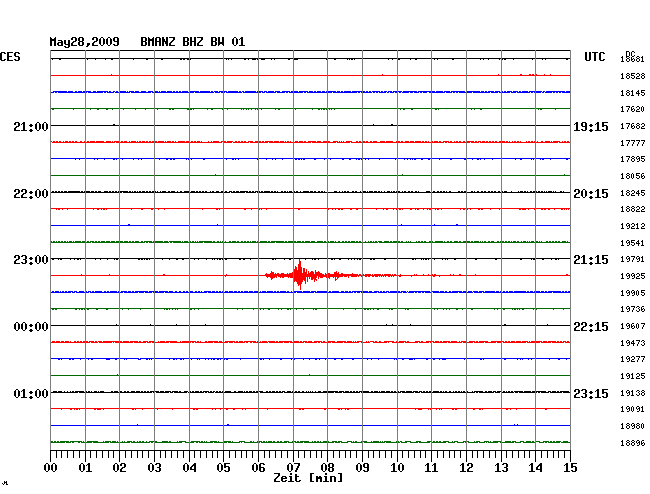Click the DC value 18896

[x=633, y=443]
